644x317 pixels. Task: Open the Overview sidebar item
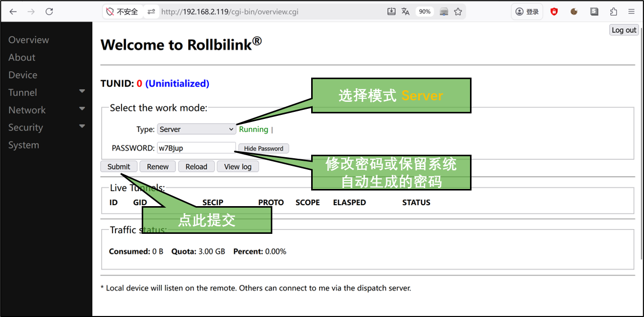pyautogui.click(x=29, y=40)
